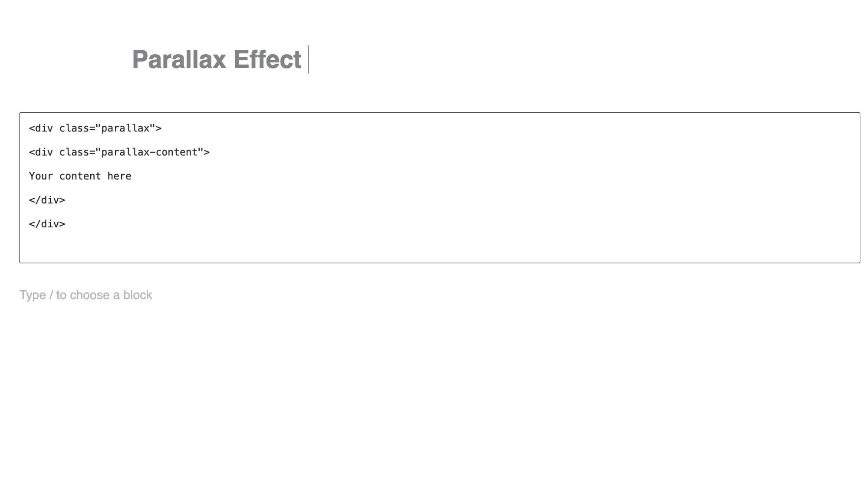
Task: Click the word "content" in "Your content here"
Action: click(80, 176)
